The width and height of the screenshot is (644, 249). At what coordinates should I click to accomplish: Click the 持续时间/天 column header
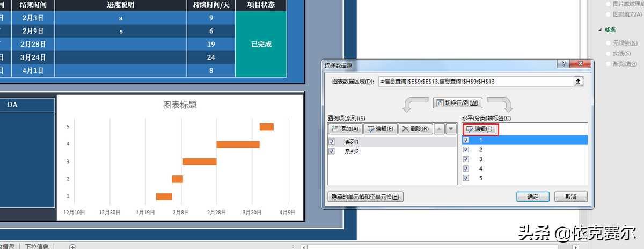click(211, 5)
